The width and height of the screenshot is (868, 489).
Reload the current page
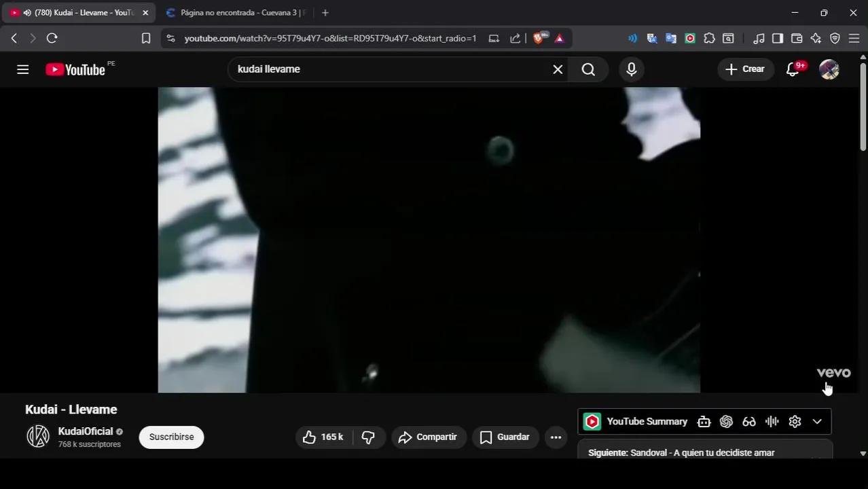tap(52, 39)
